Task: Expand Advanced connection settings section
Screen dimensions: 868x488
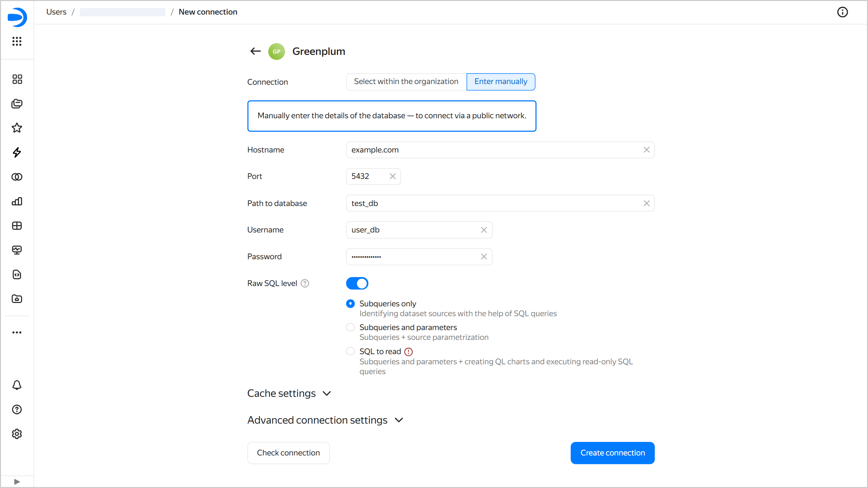Action: (325, 420)
